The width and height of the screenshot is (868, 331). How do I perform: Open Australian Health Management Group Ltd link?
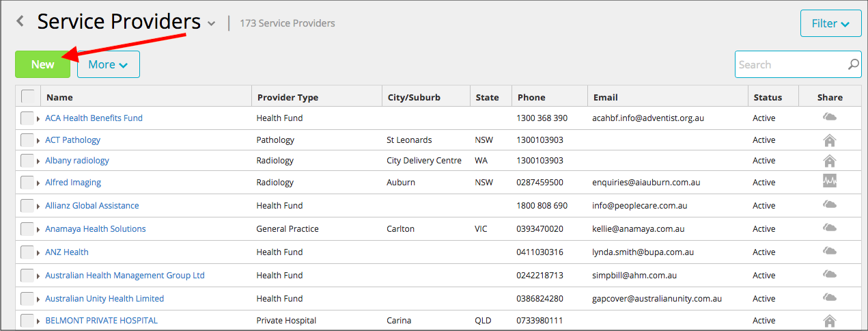click(125, 276)
